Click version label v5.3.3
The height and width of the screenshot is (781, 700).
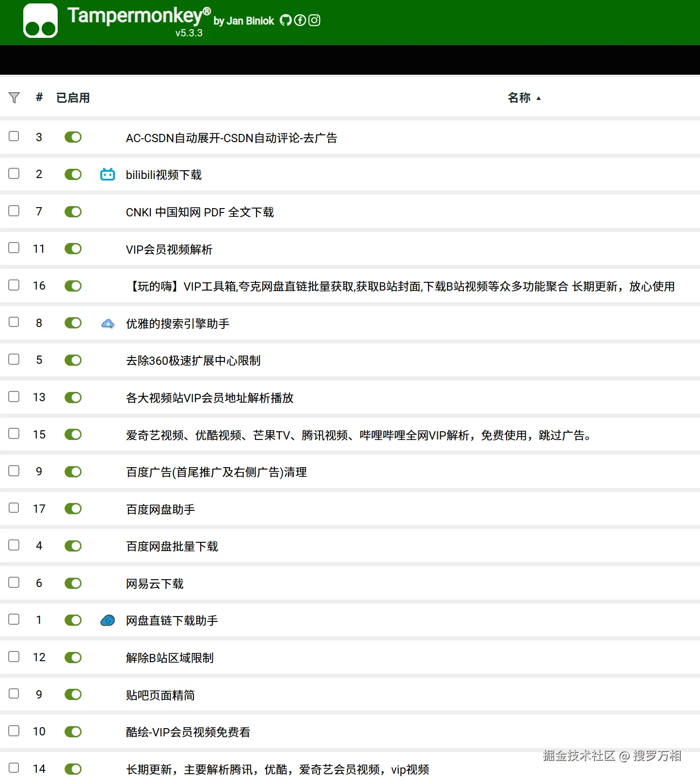point(189,33)
